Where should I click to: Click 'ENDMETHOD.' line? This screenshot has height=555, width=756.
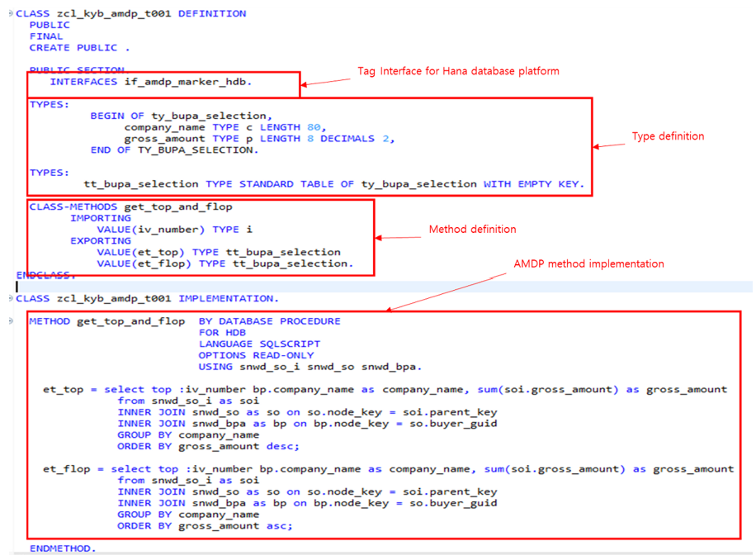(x=64, y=548)
